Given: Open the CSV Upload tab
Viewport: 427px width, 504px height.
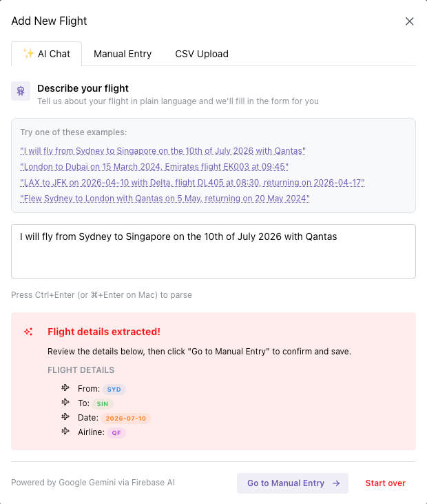Looking at the screenshot, I should [x=202, y=54].
